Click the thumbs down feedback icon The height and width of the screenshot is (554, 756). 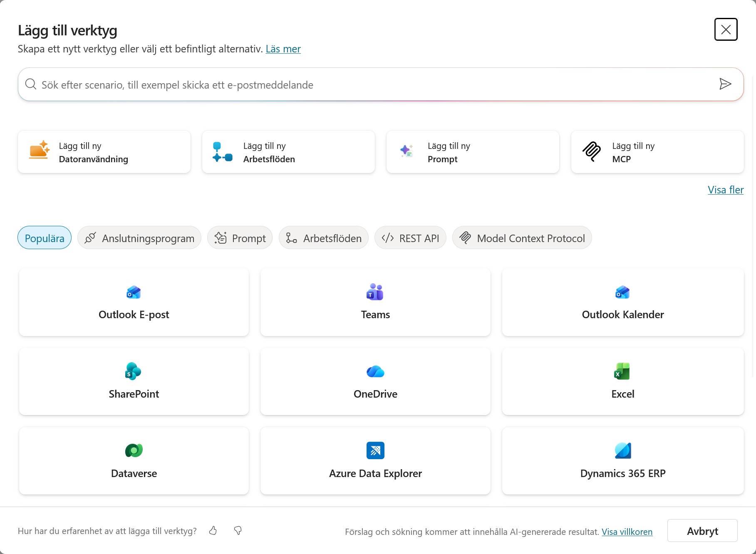point(238,530)
